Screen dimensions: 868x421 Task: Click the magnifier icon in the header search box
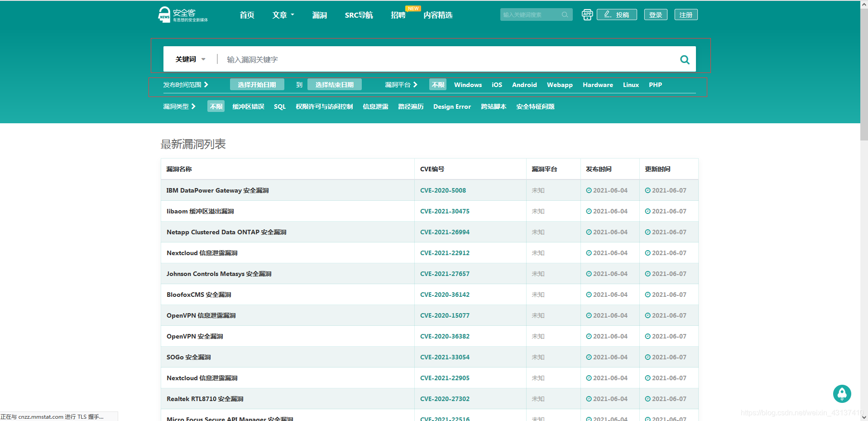(565, 15)
